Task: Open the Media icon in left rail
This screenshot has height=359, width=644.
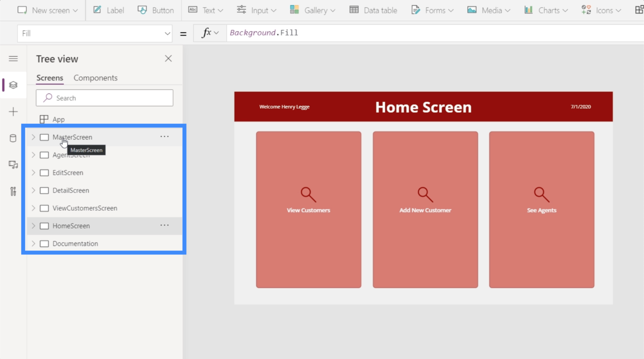Action: (x=13, y=165)
